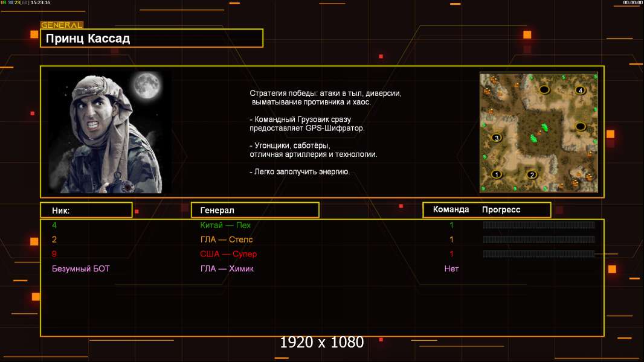The image size is (644, 362).
Task: Select start position 3 on the map
Action: pos(497,138)
